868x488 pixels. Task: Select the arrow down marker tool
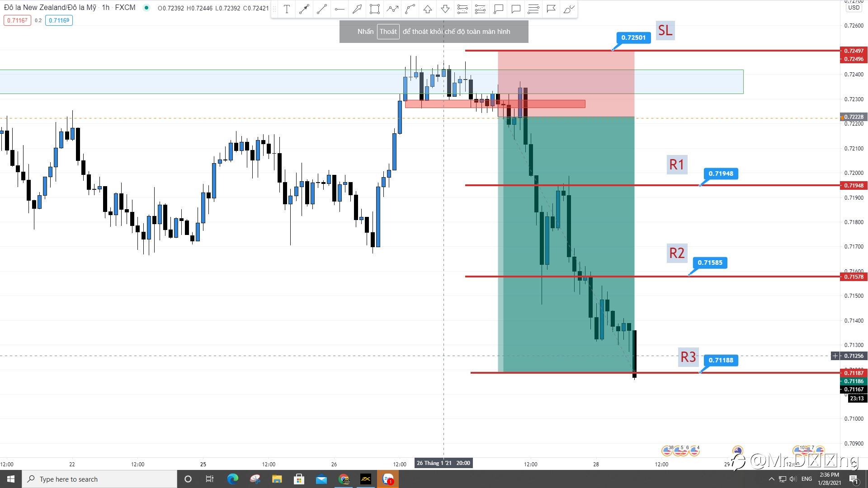pyautogui.click(x=445, y=9)
